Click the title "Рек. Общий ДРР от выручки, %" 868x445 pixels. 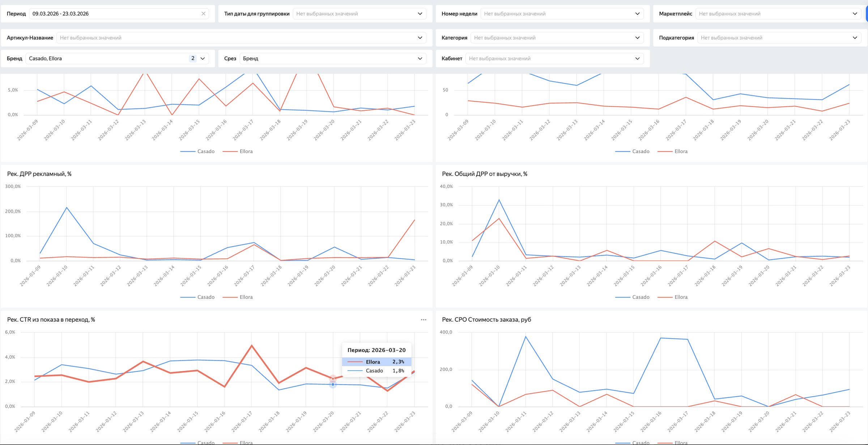[485, 174]
